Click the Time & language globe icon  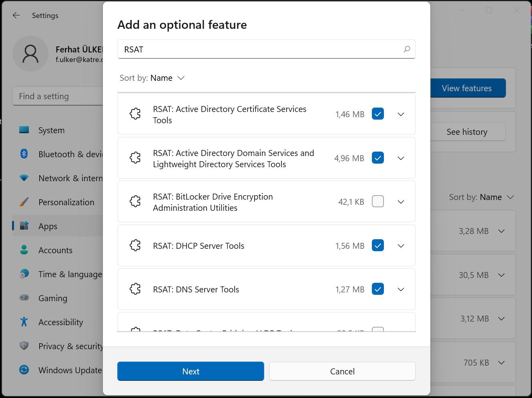(x=24, y=274)
